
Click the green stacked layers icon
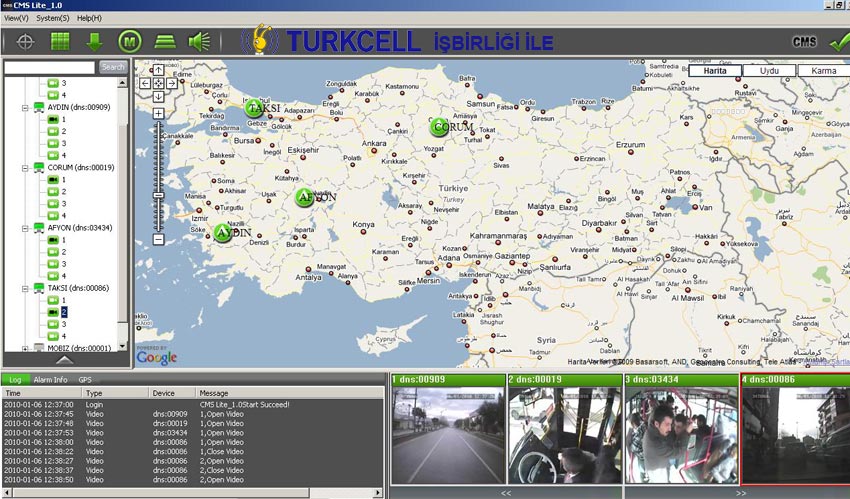tap(165, 42)
